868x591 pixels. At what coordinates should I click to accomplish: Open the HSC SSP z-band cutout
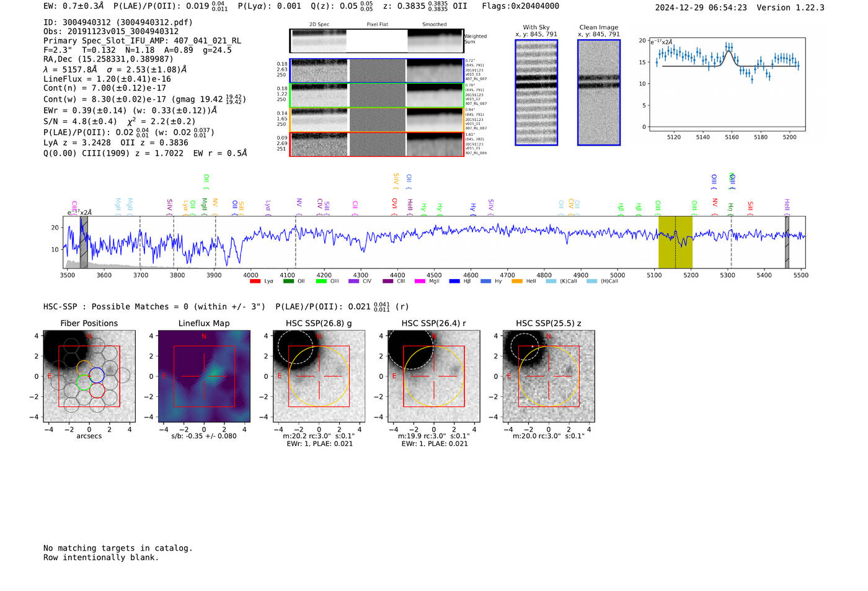[549, 376]
